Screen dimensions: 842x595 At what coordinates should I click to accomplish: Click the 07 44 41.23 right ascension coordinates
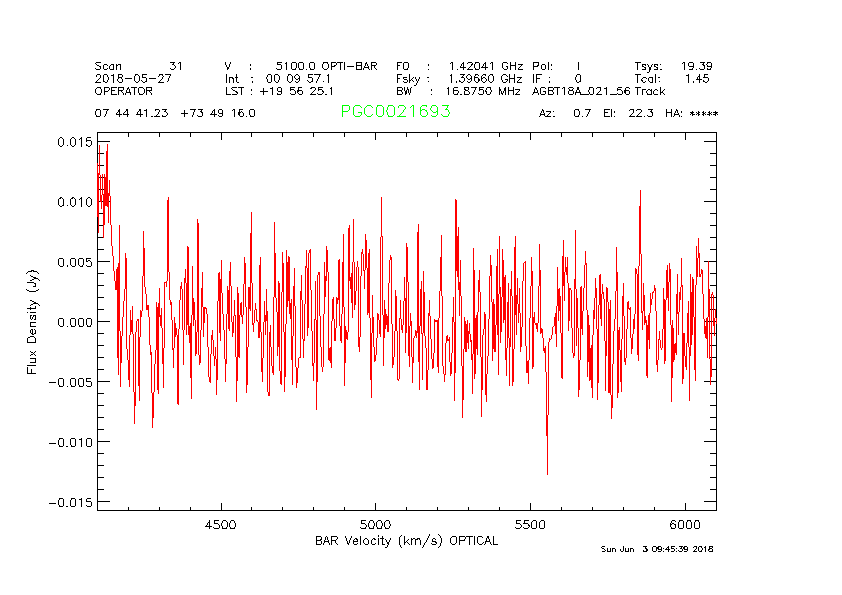pos(133,113)
